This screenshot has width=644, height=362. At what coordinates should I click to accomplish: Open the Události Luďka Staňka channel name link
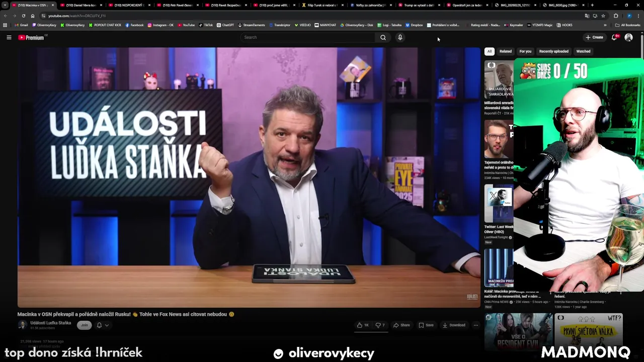coord(50,323)
